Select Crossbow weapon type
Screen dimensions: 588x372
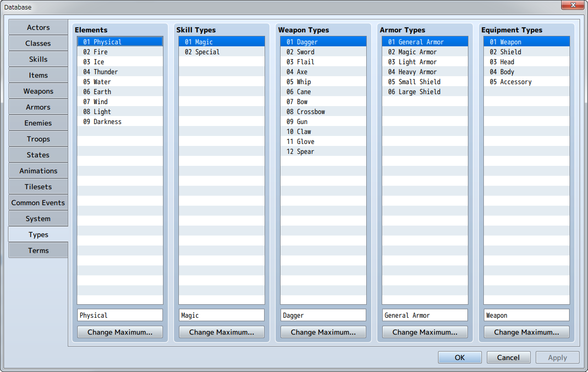click(x=310, y=112)
